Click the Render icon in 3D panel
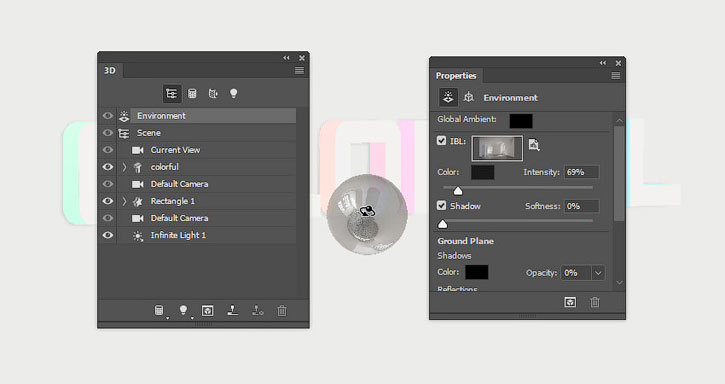This screenshot has height=384, width=725. (x=208, y=311)
